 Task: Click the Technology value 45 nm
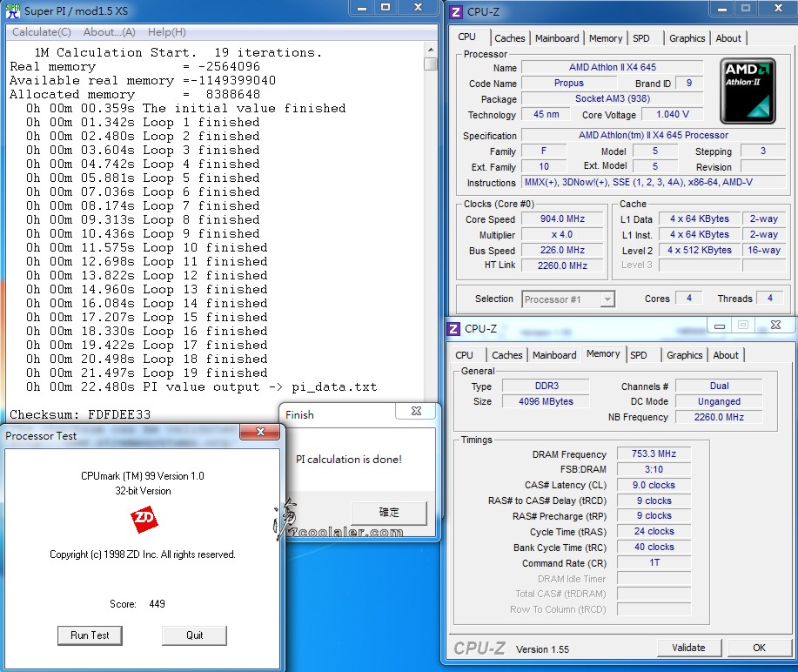coord(546,114)
